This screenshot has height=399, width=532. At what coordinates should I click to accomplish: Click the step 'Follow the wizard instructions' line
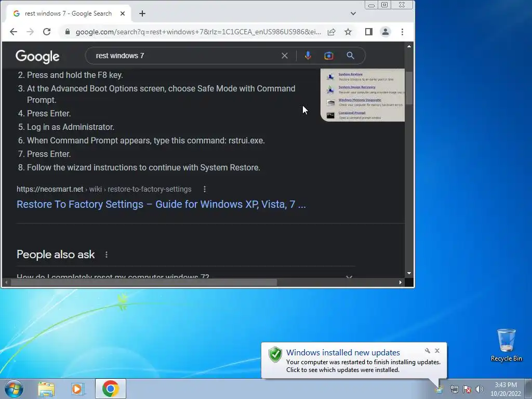143,168
